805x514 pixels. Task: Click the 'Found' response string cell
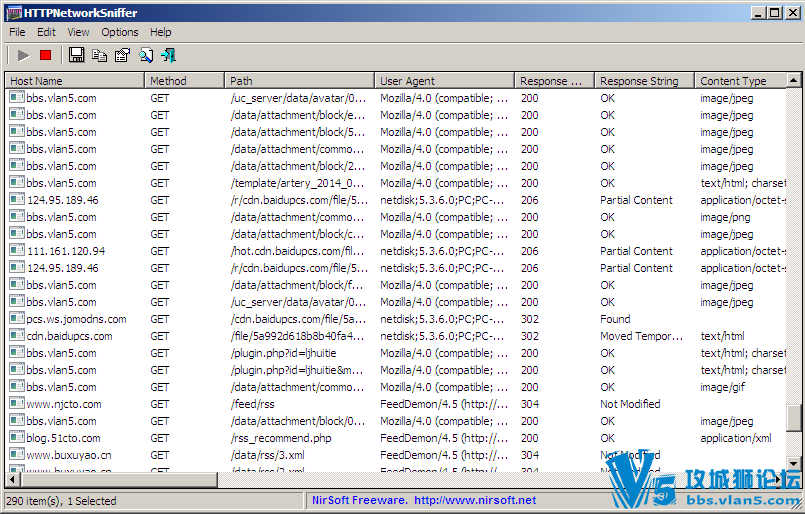615,319
